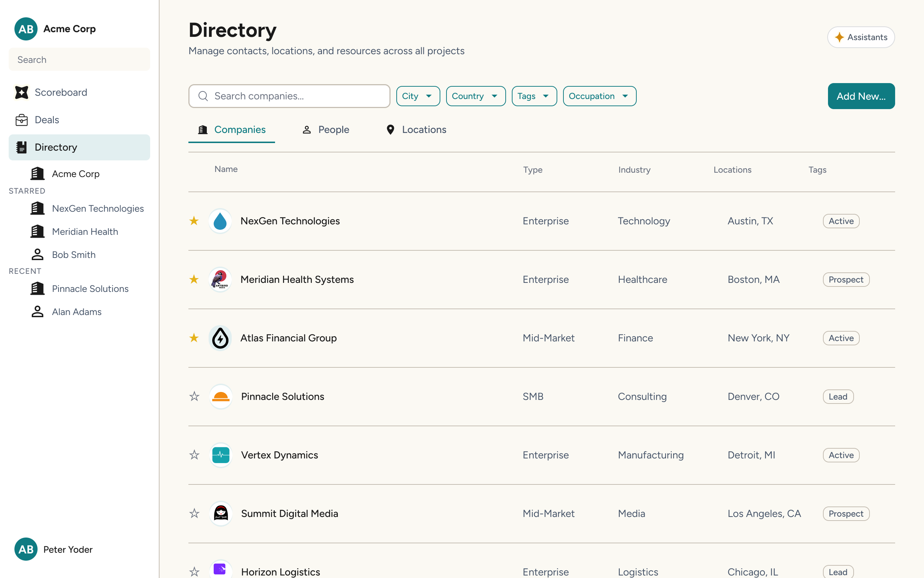The height and width of the screenshot is (578, 924).
Task: Open the Occupation filter dropdown
Action: [x=600, y=96]
